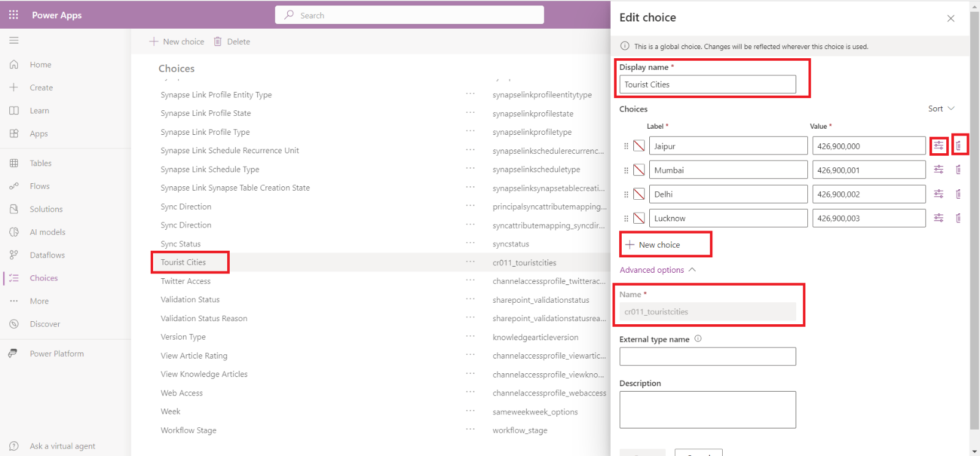Click the delete trash icon for Lucknow

pos(959,218)
